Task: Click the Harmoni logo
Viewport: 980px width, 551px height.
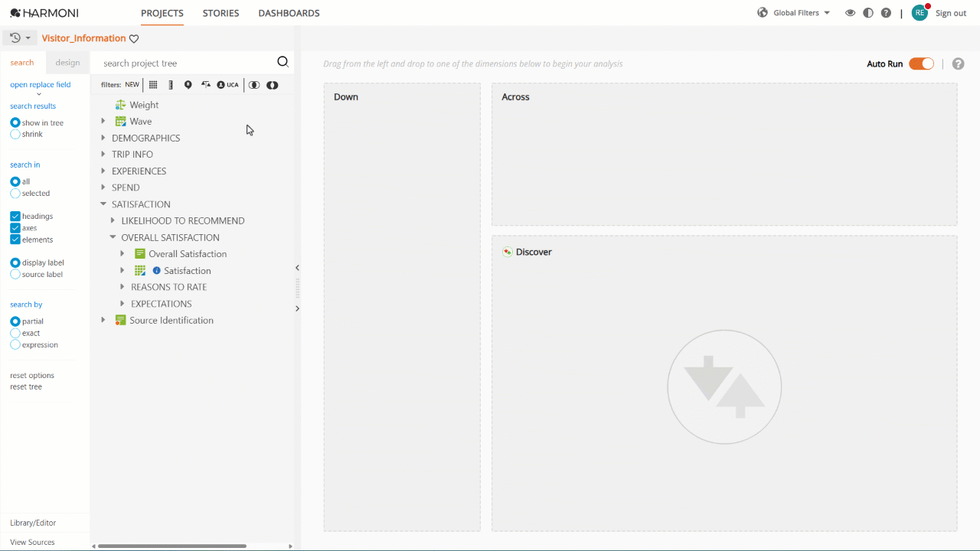Action: coord(44,13)
